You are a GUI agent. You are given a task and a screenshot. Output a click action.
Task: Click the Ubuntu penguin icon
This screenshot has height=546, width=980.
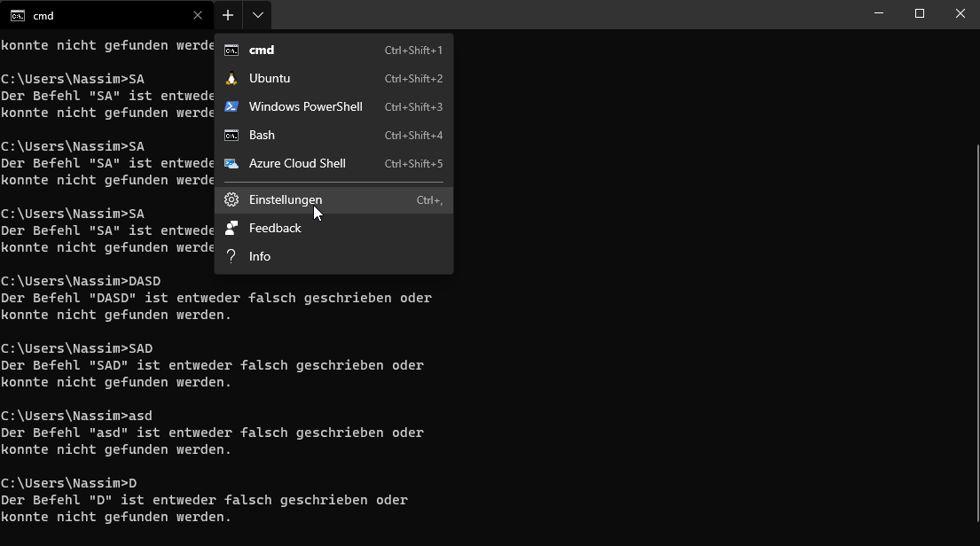coord(231,78)
